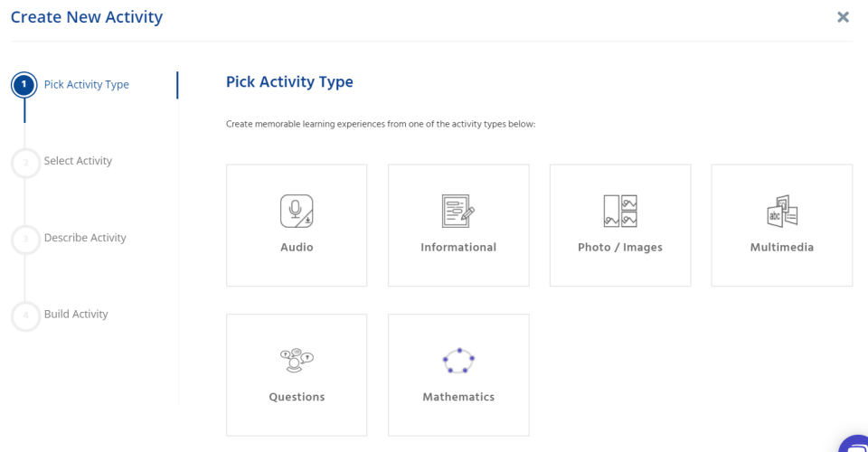868x452 pixels.
Task: Click step 1 circle indicator
Action: (24, 85)
